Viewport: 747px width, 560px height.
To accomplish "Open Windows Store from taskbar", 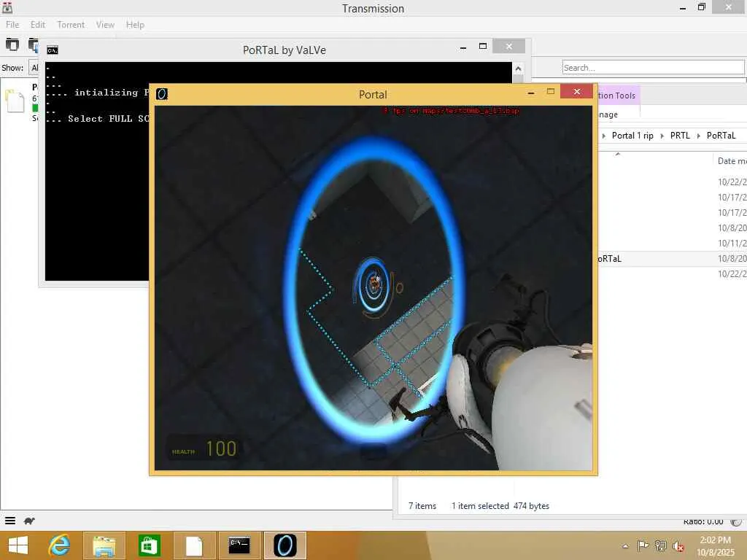I will coord(149,545).
